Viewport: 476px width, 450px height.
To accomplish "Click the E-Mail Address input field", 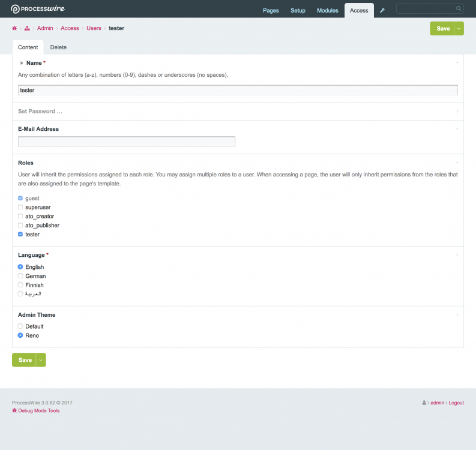I will click(x=127, y=142).
